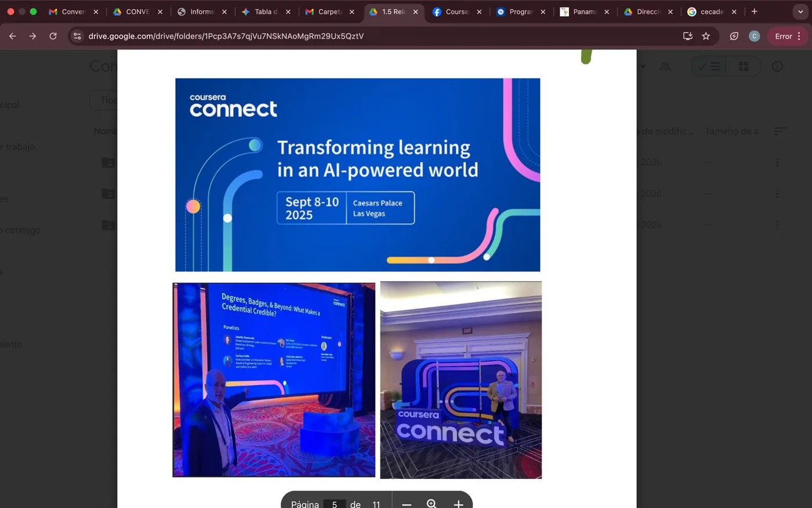Edit the PDF page number field
The height and width of the screenshot is (508, 812).
point(335,505)
